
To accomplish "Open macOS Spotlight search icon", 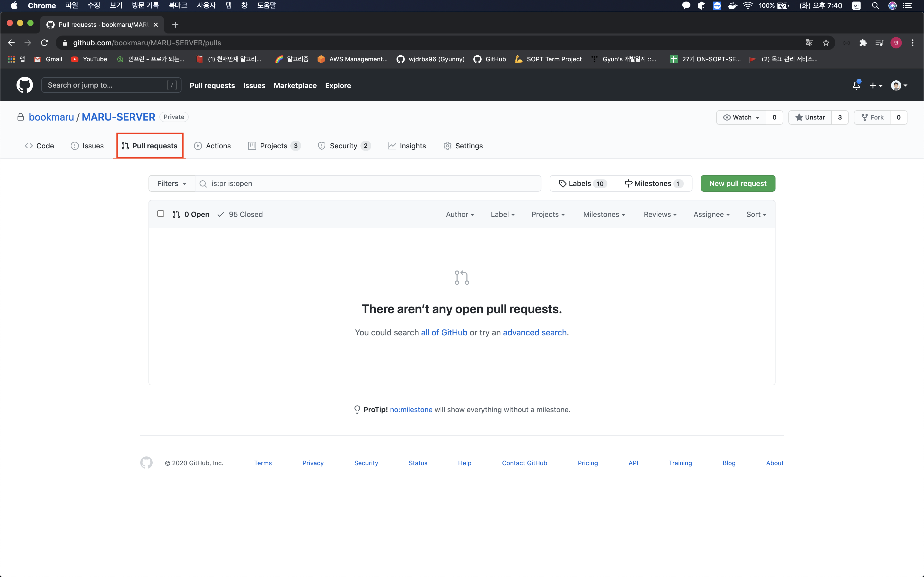I will 875,6.
